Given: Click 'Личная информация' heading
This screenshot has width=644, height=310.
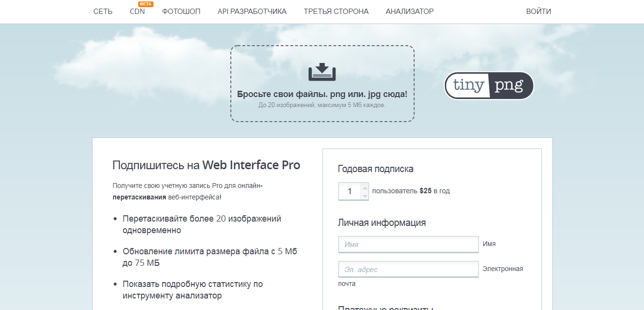Looking at the screenshot, I should pos(382,223).
